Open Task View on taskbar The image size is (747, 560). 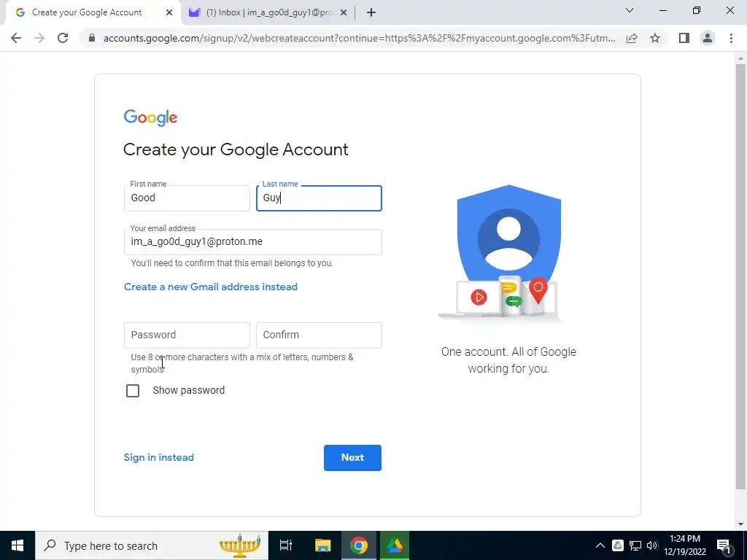pyautogui.click(x=286, y=545)
